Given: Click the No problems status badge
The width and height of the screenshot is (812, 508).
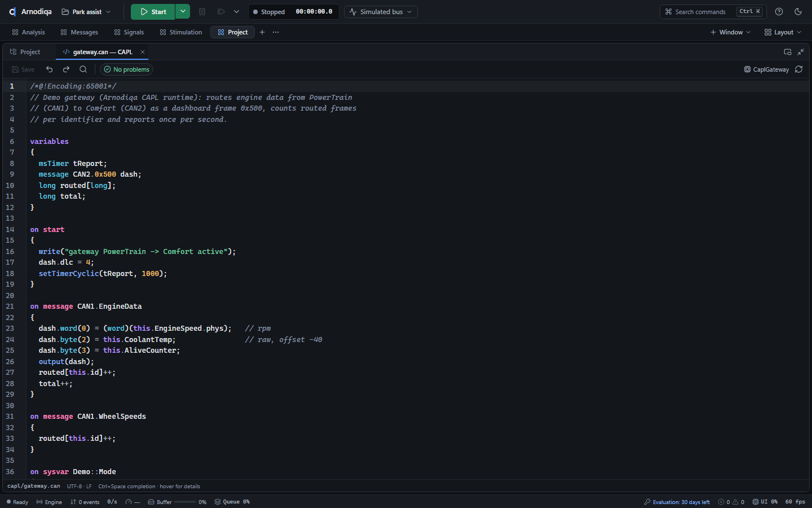Looking at the screenshot, I should 126,69.
